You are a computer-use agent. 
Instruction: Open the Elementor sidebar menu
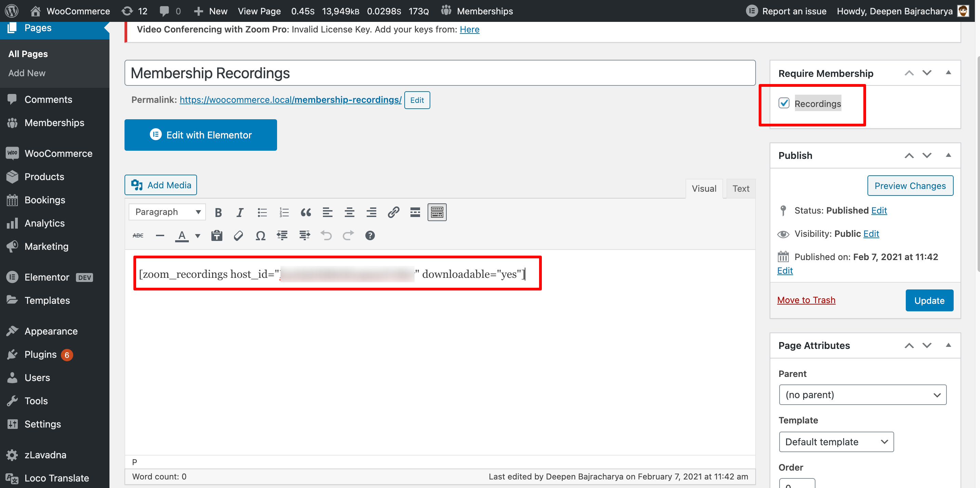47,277
